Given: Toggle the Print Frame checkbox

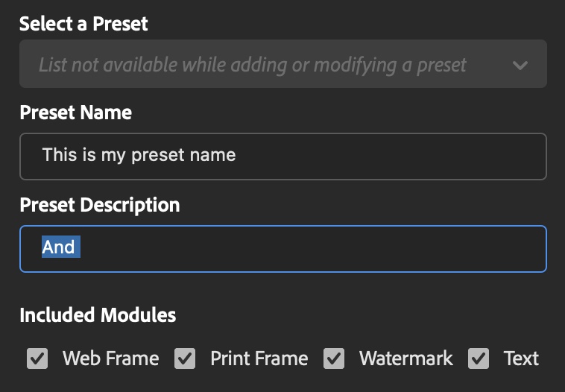Looking at the screenshot, I should coord(185,359).
